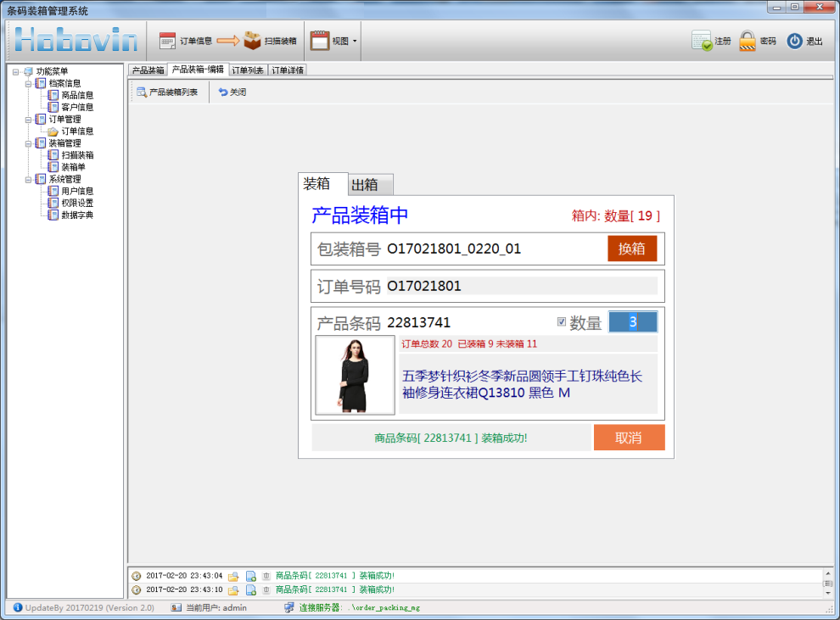840x620 pixels.
Task: Open the 视图 dropdown menu
Action: (355, 41)
